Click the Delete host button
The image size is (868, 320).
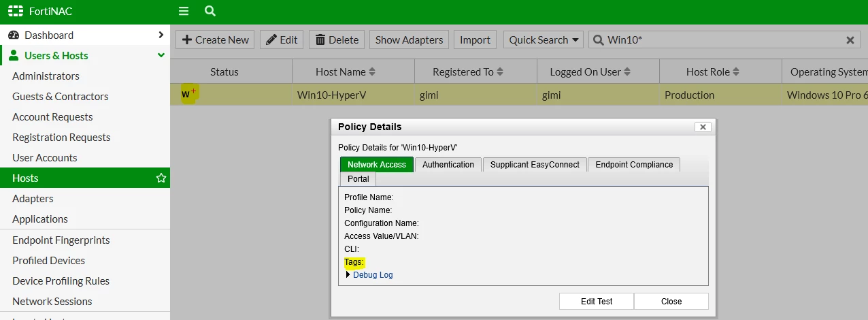pos(337,39)
